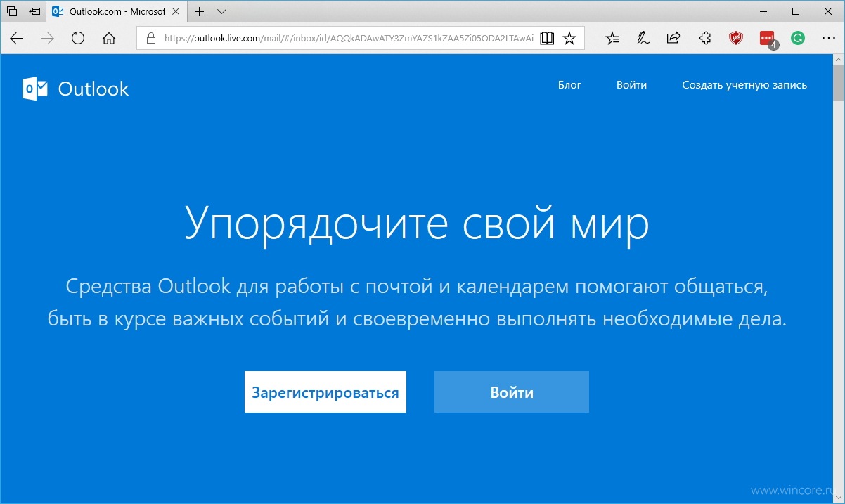845x504 pixels.
Task: Share this page via share icon
Action: pos(674,39)
